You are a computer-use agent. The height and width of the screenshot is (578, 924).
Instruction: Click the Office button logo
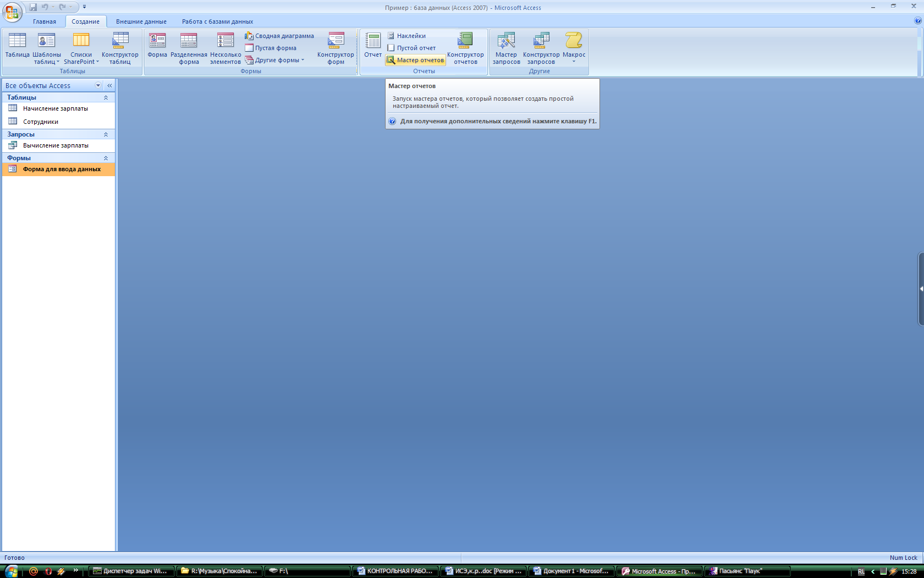[x=12, y=12]
